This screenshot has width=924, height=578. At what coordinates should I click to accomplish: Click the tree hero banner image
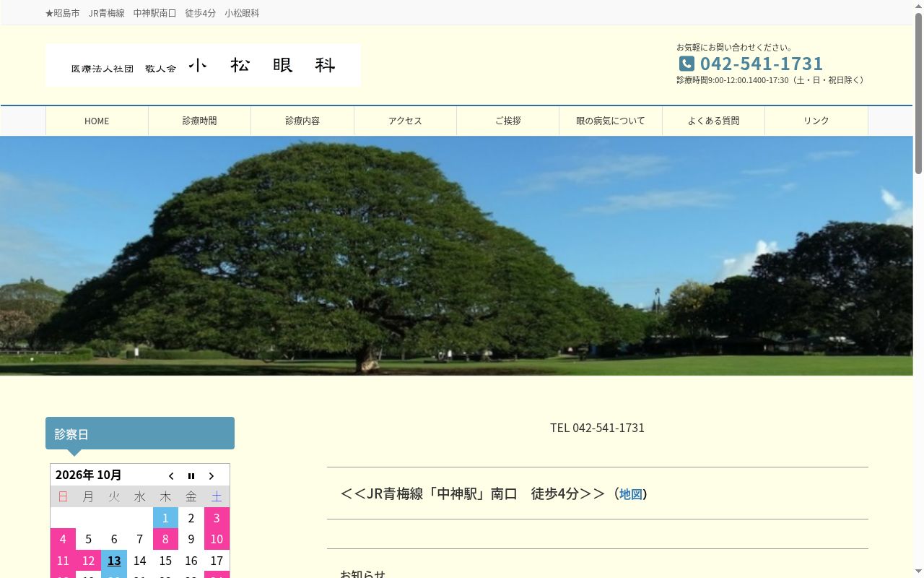456,256
